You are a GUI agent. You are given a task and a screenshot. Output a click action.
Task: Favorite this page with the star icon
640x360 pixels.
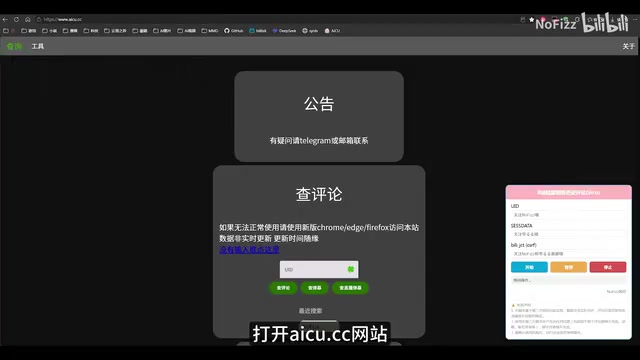tap(531, 19)
